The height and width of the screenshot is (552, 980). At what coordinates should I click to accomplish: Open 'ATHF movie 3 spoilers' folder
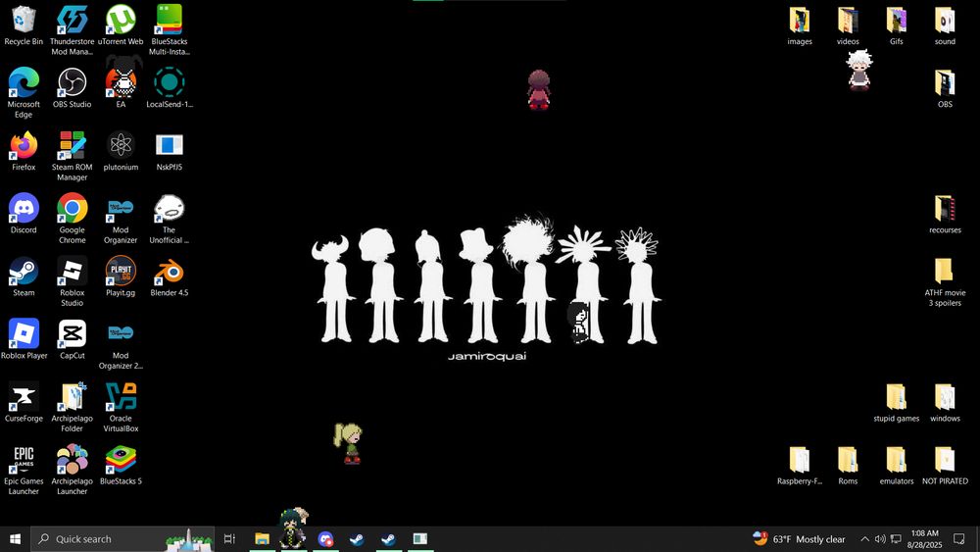coord(945,281)
